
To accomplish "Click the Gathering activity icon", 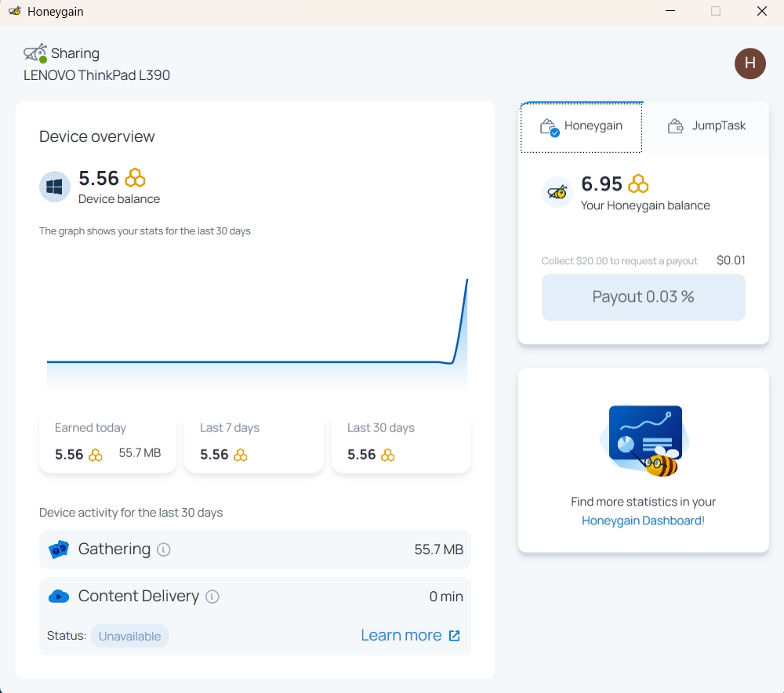I will pos(59,550).
